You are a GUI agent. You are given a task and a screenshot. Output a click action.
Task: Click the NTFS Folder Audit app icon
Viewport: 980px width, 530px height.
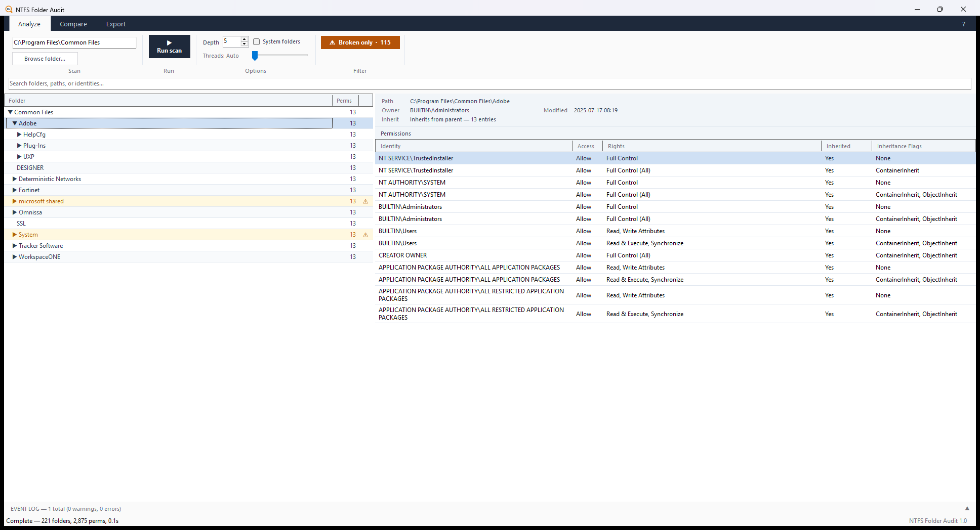pyautogui.click(x=9, y=9)
